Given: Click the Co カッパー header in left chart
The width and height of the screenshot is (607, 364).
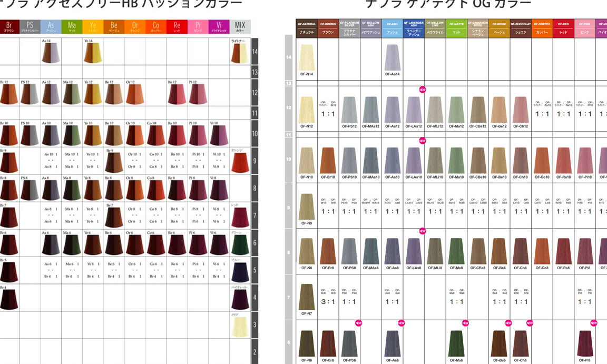Looking at the screenshot, I should coord(155,27).
